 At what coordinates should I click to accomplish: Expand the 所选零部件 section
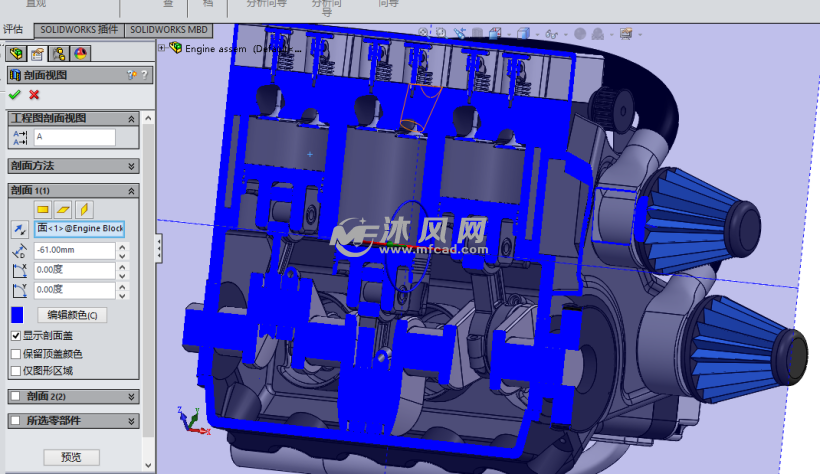(132, 421)
